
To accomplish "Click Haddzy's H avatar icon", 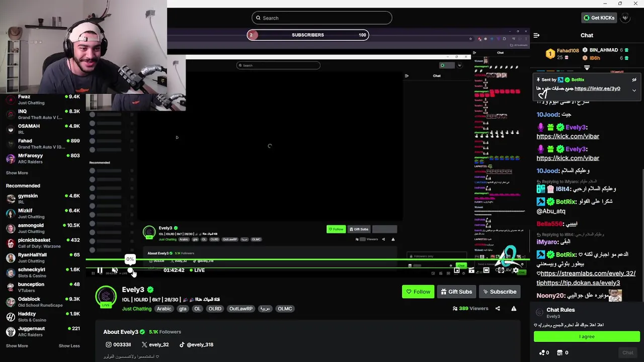I will coord(11,317).
